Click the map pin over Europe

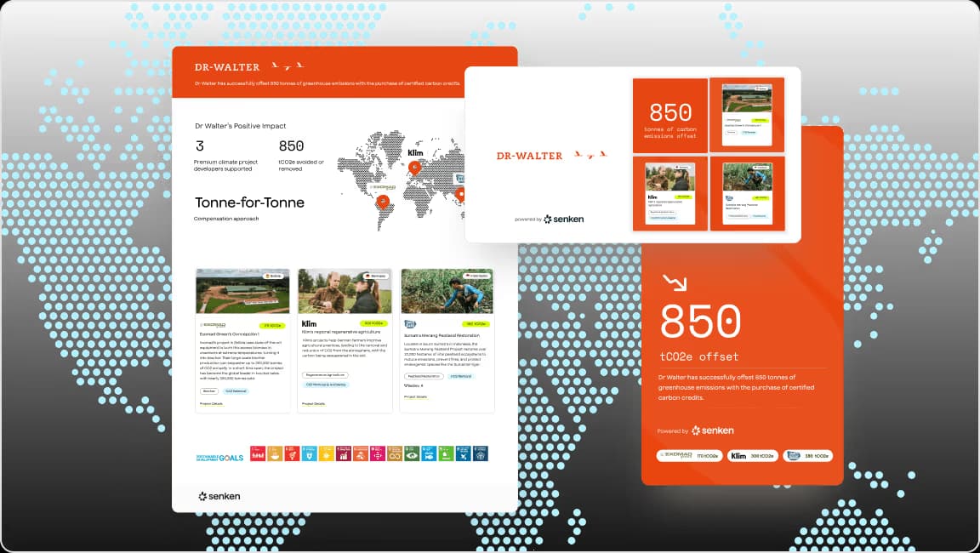point(413,168)
